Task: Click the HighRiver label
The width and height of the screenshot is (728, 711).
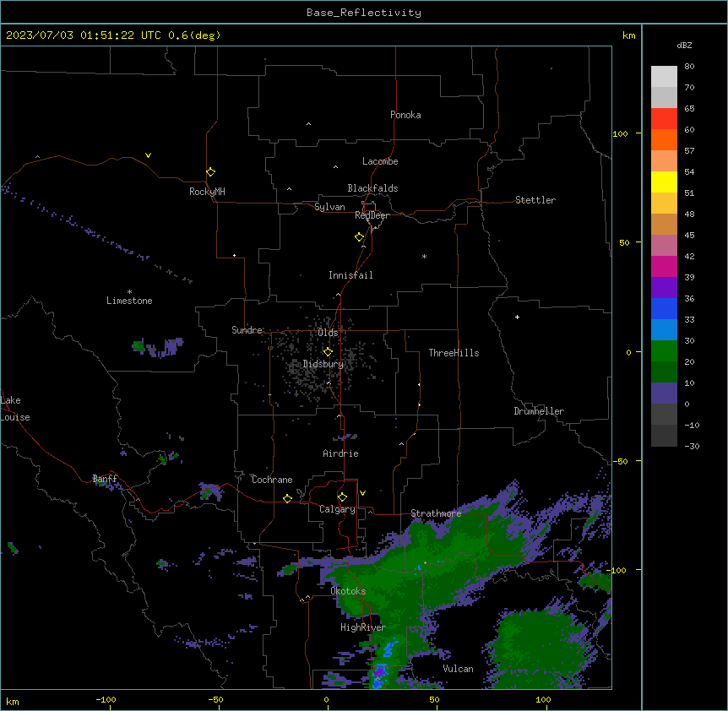Action: pyautogui.click(x=363, y=627)
